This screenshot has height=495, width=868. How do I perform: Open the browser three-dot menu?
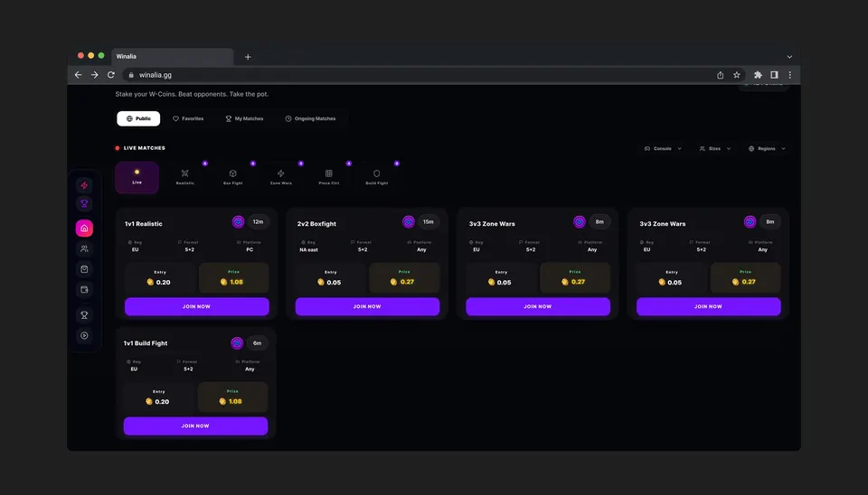[x=790, y=75]
